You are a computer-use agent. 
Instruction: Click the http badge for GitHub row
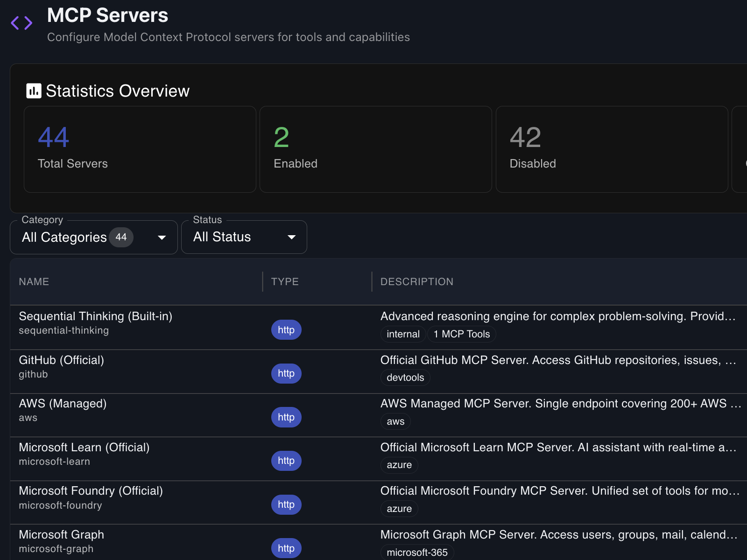[x=286, y=373]
